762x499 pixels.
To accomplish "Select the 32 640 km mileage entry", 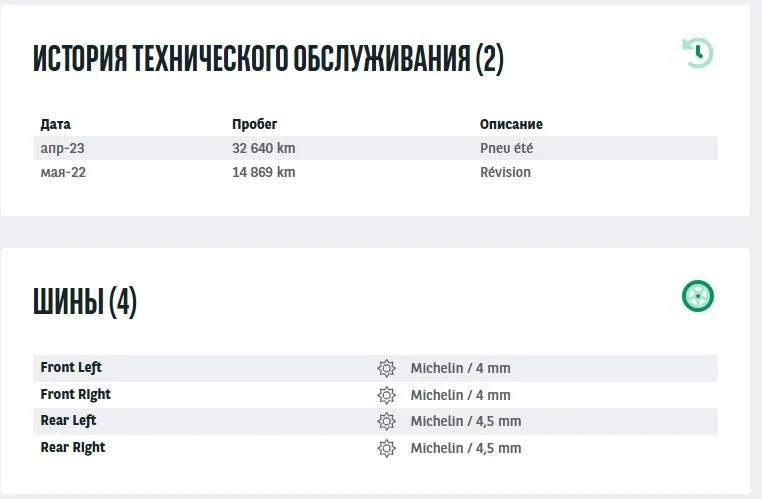I will pos(263,148).
